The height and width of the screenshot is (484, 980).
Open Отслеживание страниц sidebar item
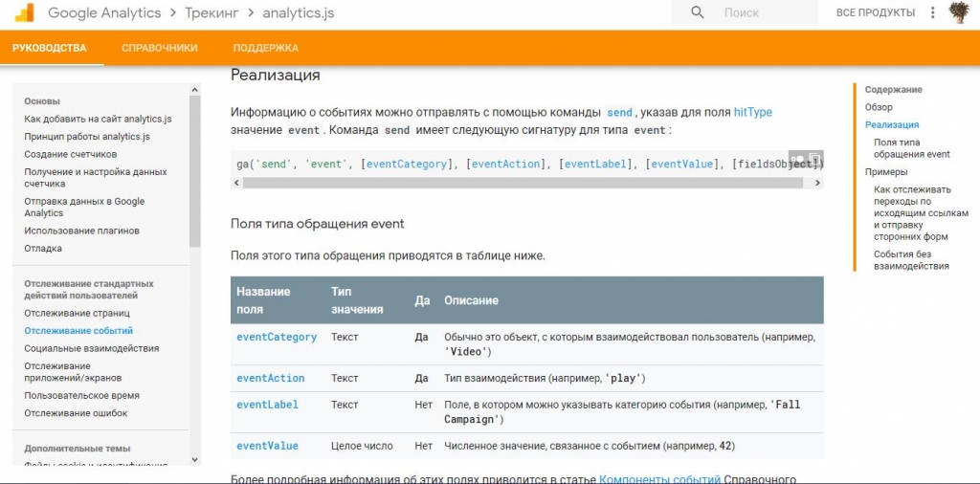[x=78, y=313]
